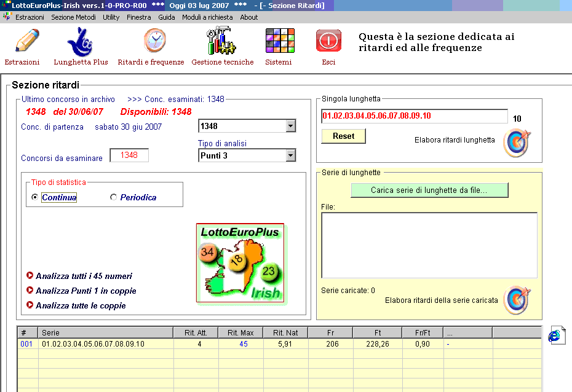Click the Concorsi da esaminare input field

129,155
